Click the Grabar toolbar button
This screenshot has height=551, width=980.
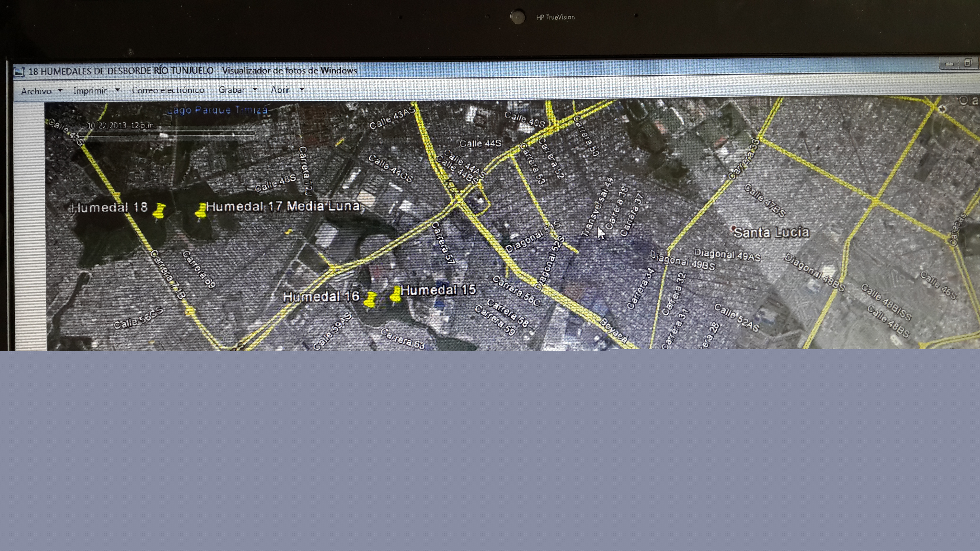pyautogui.click(x=231, y=90)
